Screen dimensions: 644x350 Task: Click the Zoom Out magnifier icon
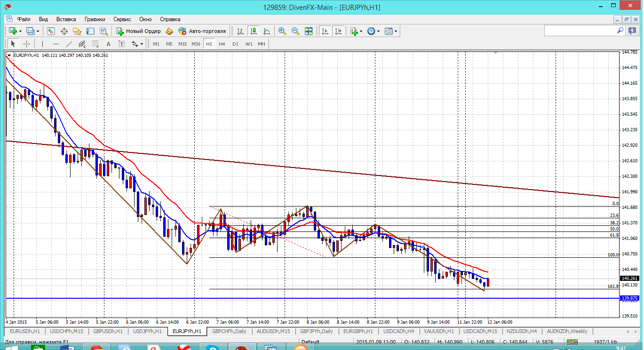pyautogui.click(x=295, y=31)
